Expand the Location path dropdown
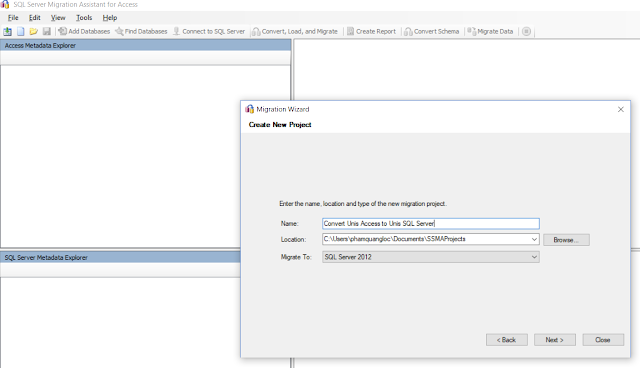 pyautogui.click(x=534, y=239)
